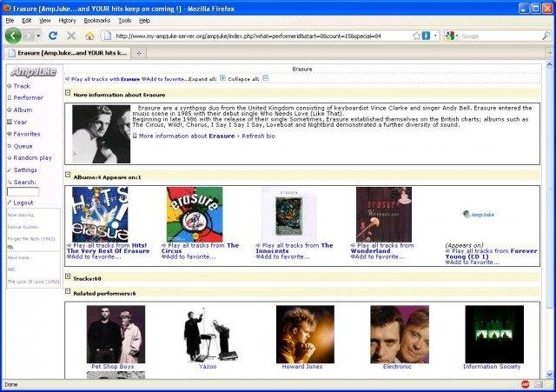
Task: Collapse the More information about Erasure section
Action: point(68,93)
